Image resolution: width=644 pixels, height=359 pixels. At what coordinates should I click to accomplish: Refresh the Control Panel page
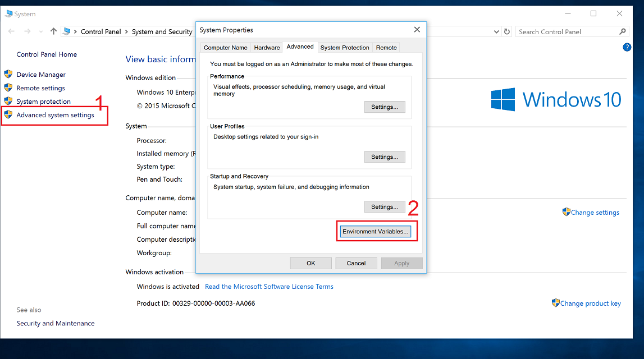[507, 31]
